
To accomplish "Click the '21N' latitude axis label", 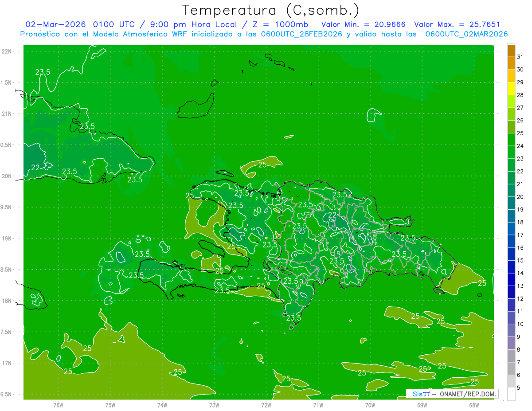I will (x=7, y=114).
